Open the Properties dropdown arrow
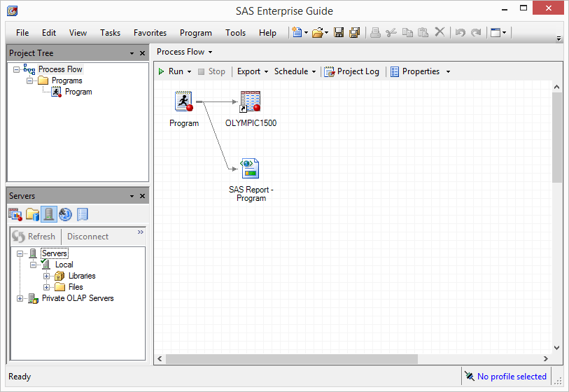569x392 pixels. pos(448,72)
